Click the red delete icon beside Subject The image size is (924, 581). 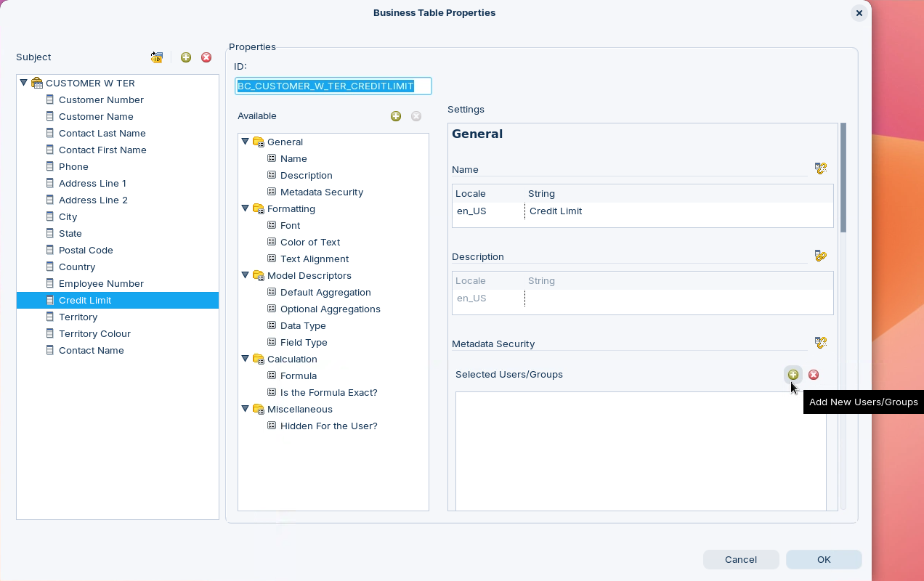tap(206, 57)
